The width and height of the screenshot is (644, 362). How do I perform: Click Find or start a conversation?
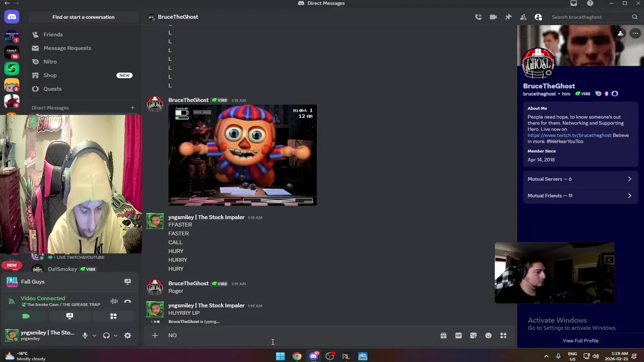coord(84,17)
